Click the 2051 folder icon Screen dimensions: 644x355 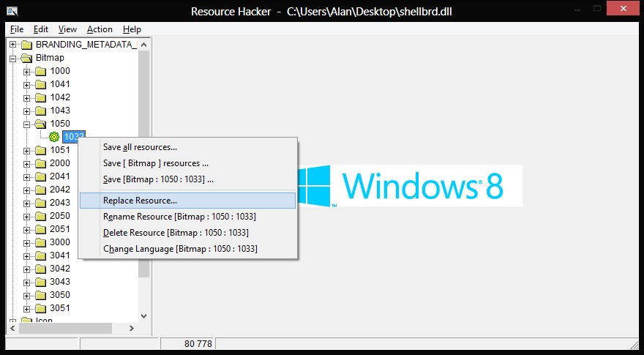pyautogui.click(x=40, y=229)
